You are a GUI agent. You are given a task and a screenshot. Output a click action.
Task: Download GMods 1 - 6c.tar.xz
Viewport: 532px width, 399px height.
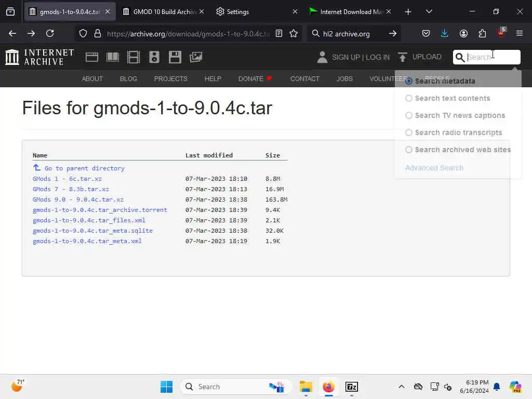point(67,179)
